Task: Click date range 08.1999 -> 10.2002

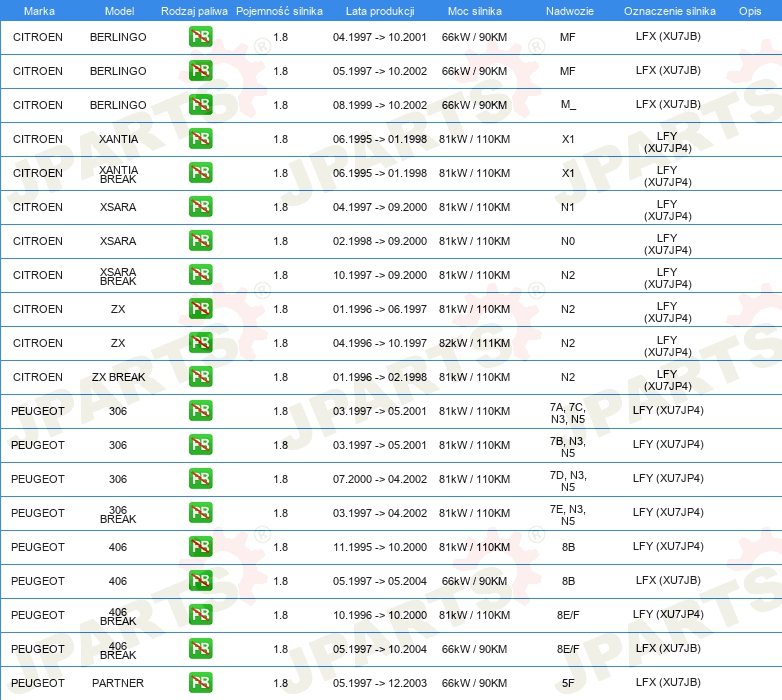Action: (x=380, y=105)
